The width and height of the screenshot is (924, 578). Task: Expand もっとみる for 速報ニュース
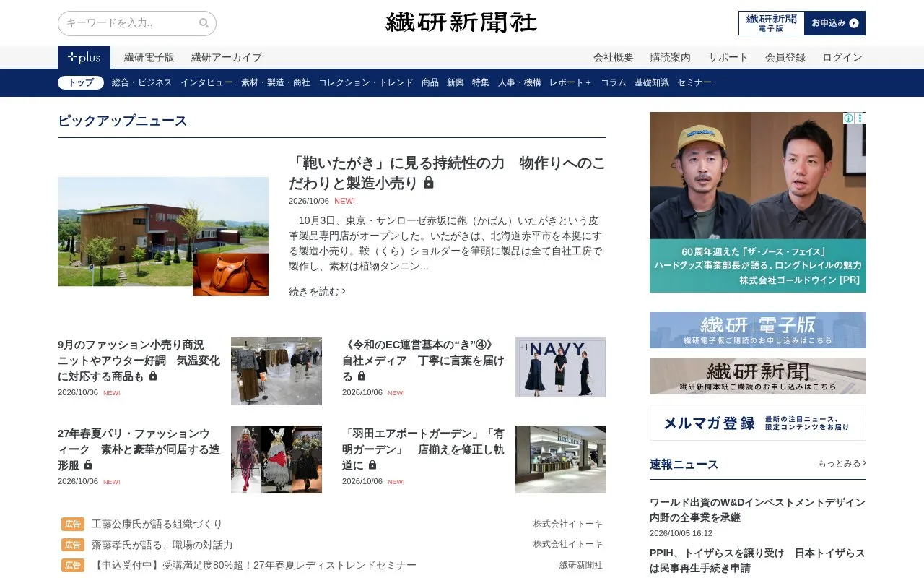[842, 463]
